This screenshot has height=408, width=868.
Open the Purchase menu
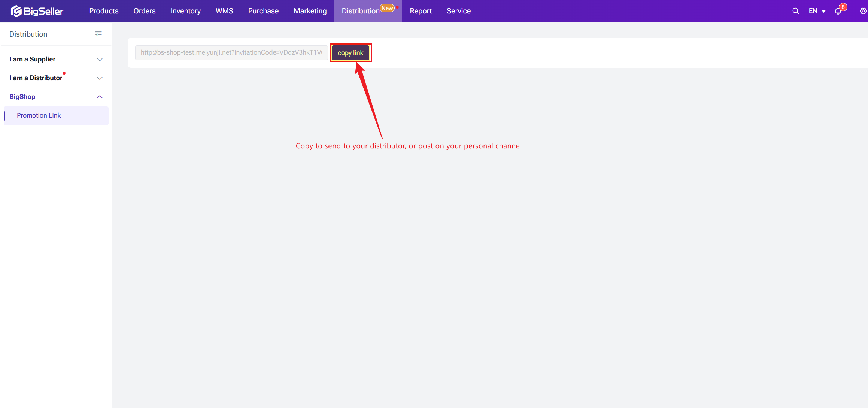[263, 11]
